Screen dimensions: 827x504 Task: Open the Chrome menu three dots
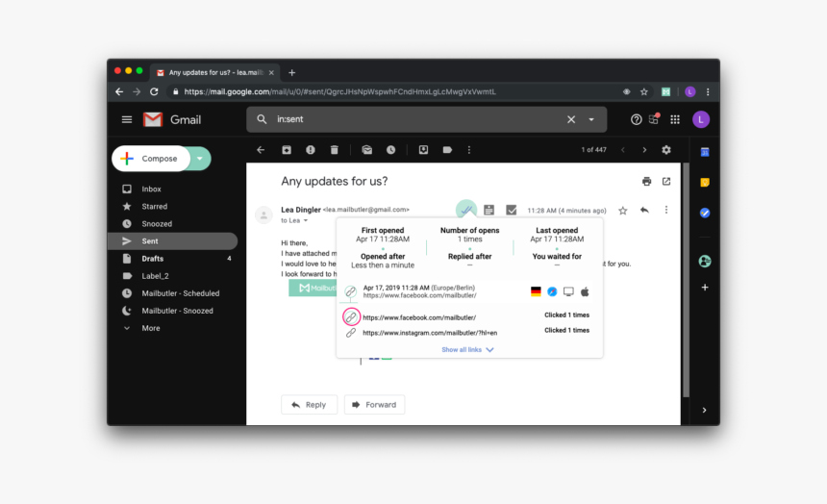[x=708, y=91]
